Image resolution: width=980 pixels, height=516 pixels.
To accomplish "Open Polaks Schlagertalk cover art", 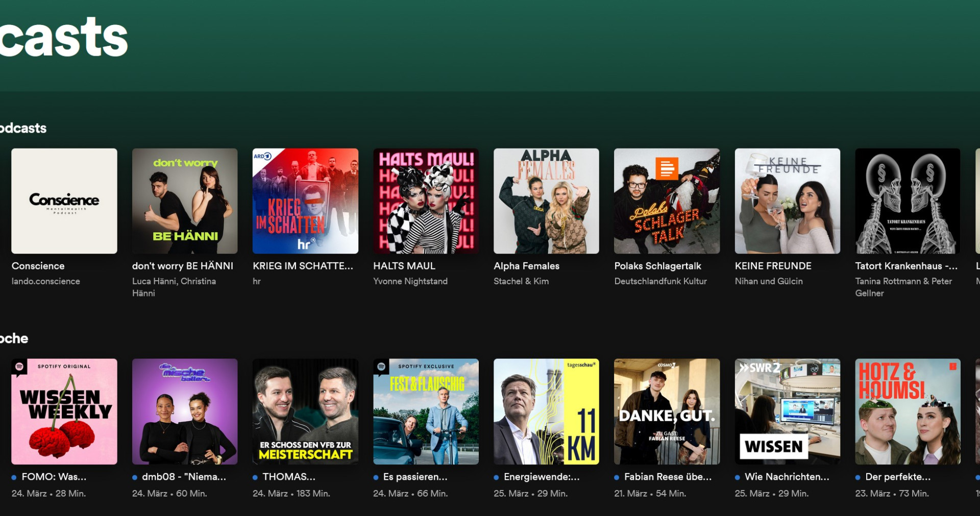I will click(x=667, y=201).
